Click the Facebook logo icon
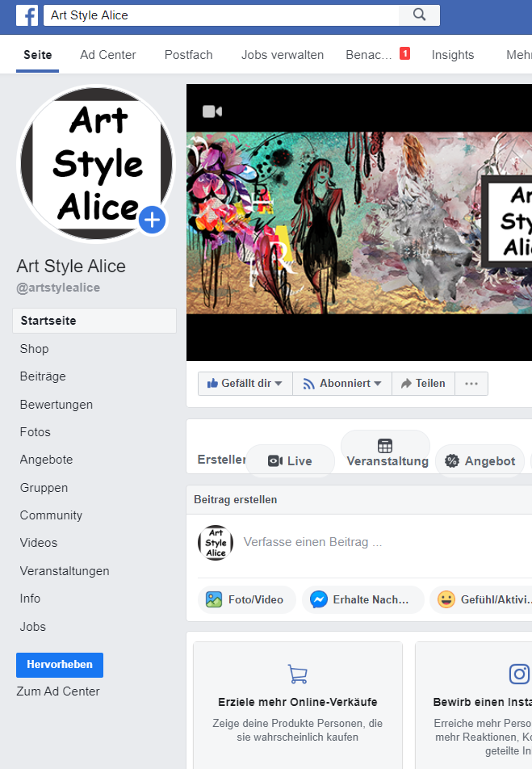Viewport: 532px width, 769px height. coord(27,15)
